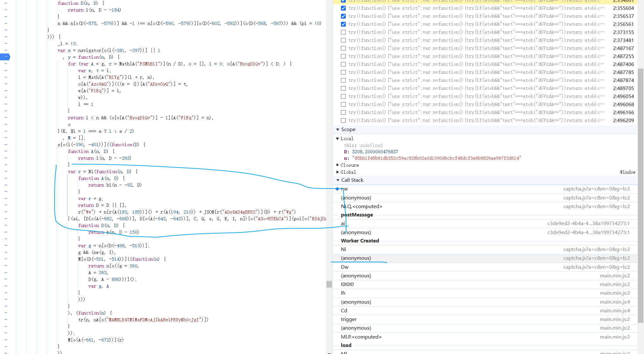
Task: Open main.min.js:4 link on Cd row
Action: [x=615, y=311]
